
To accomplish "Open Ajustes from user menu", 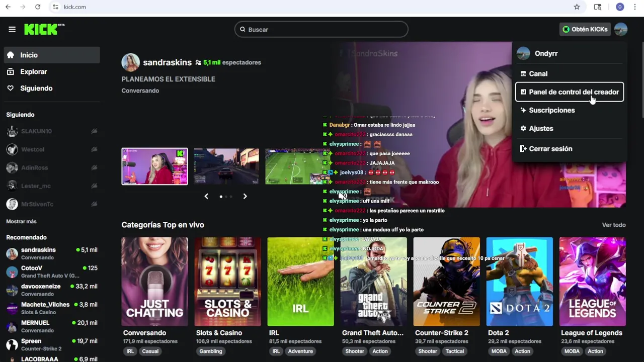I will coord(570,129).
